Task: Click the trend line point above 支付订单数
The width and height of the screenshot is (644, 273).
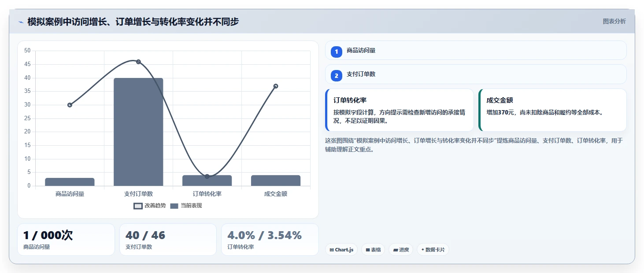Action: (138, 62)
